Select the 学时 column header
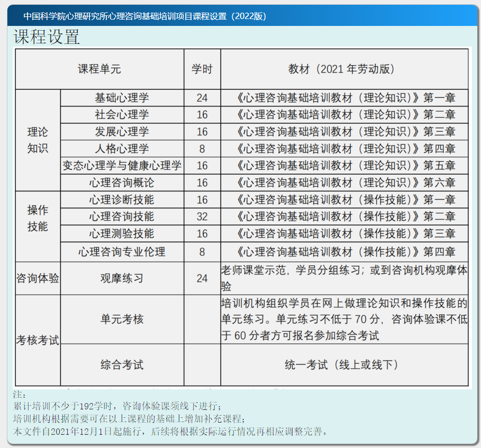 click(202, 69)
